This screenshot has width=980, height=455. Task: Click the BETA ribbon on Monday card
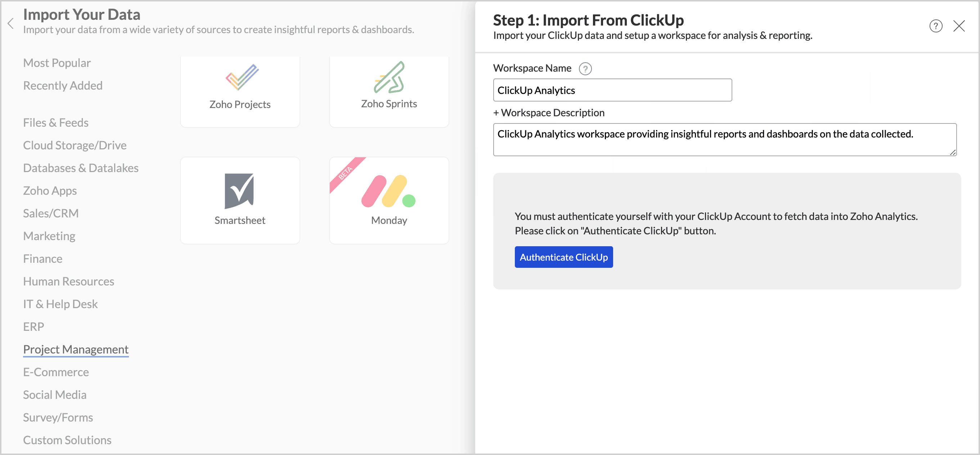click(x=345, y=173)
